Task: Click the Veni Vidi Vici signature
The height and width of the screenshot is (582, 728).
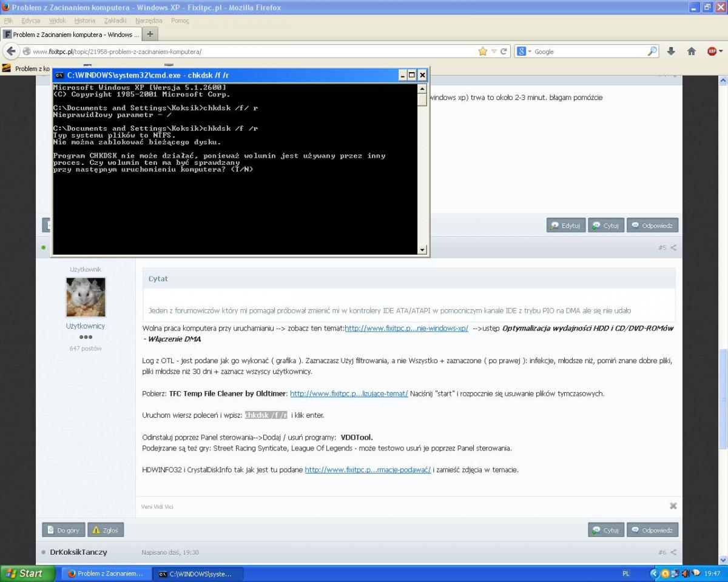Action: coord(157,507)
